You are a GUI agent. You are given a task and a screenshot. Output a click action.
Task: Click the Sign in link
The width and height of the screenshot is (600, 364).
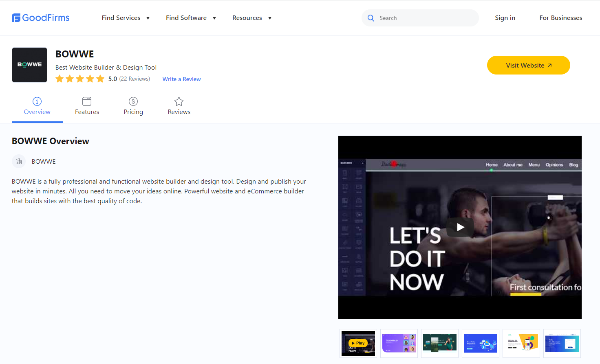coord(505,18)
